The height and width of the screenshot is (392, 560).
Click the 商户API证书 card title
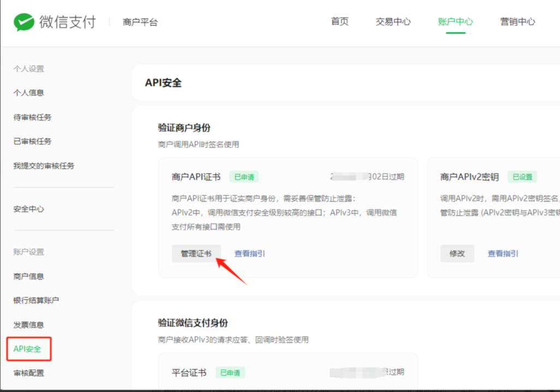point(196,177)
